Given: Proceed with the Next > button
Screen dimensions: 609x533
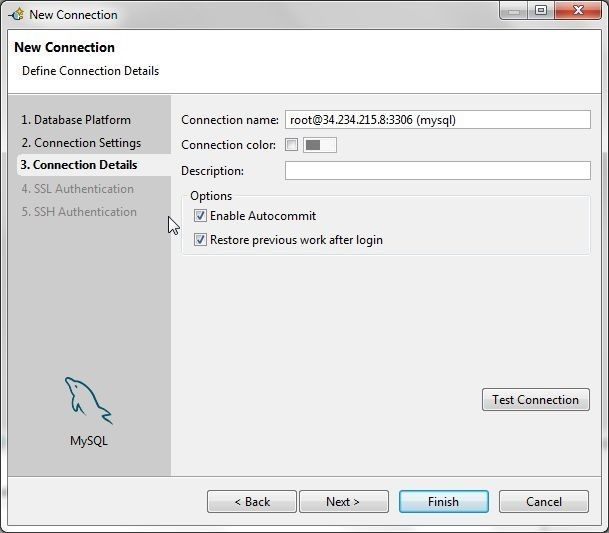Looking at the screenshot, I should point(344,502).
